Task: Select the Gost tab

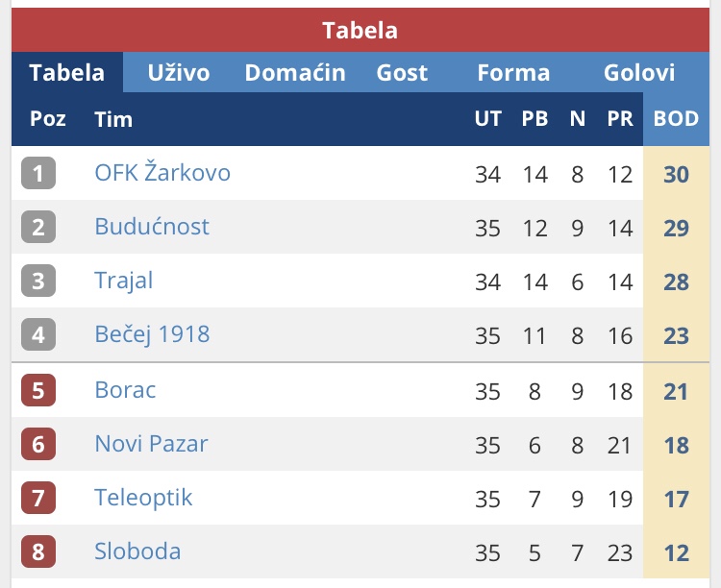Action: [402, 73]
